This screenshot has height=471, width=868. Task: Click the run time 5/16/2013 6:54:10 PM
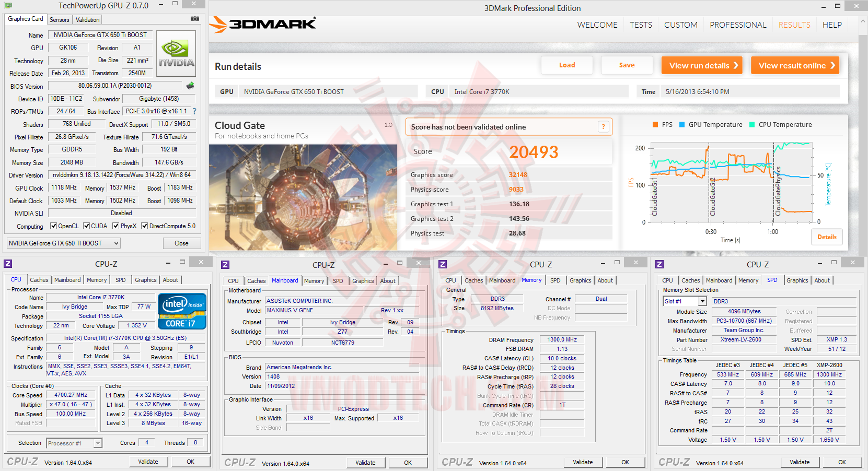click(x=698, y=92)
